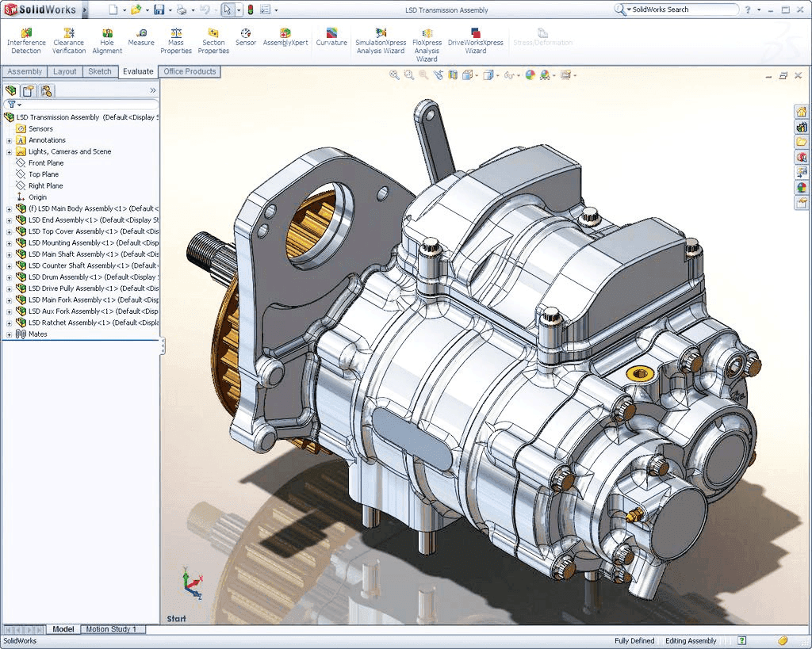Open SolidWorks Resources home pane
This screenshot has width=812, height=649.
pos(801,111)
